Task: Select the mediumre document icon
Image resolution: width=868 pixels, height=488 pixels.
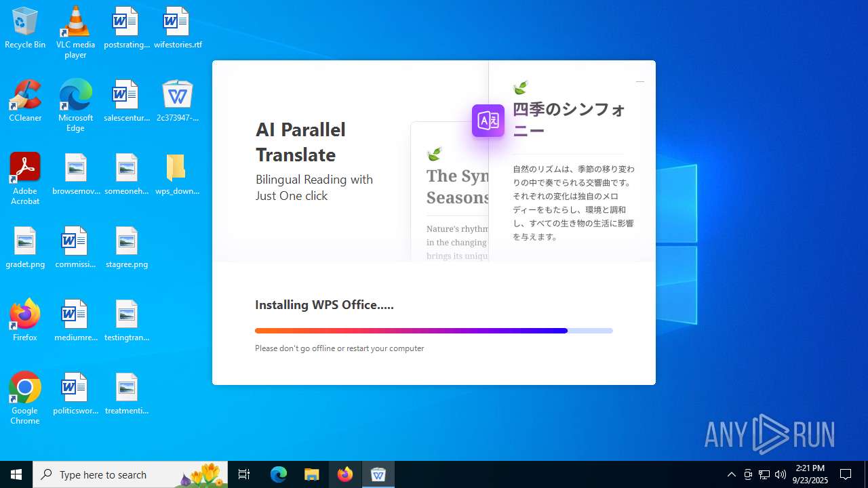Action: [x=75, y=321]
